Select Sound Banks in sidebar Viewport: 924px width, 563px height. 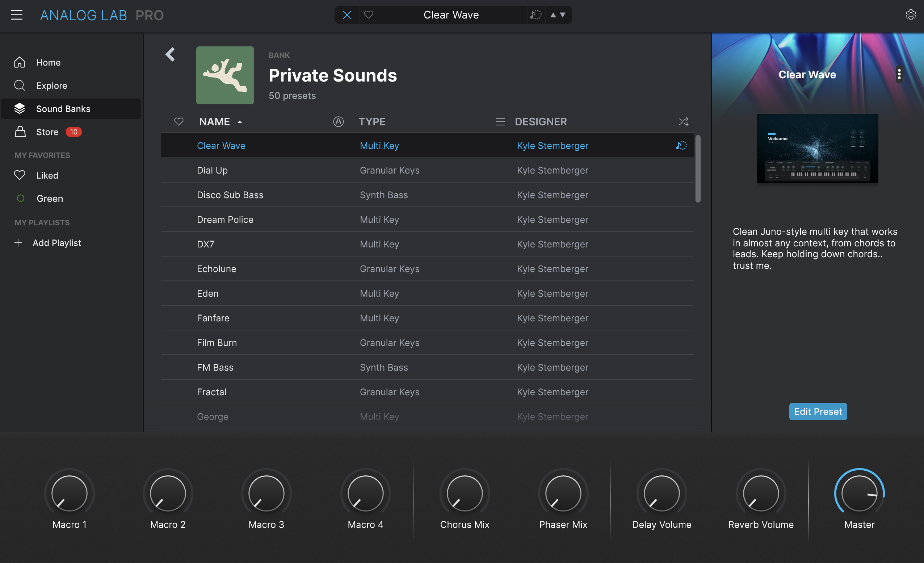click(71, 109)
